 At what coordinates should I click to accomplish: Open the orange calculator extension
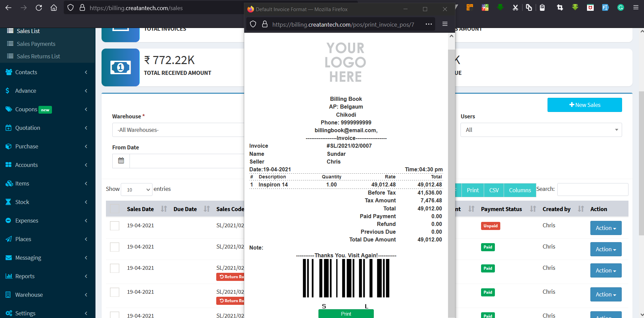(x=470, y=7)
